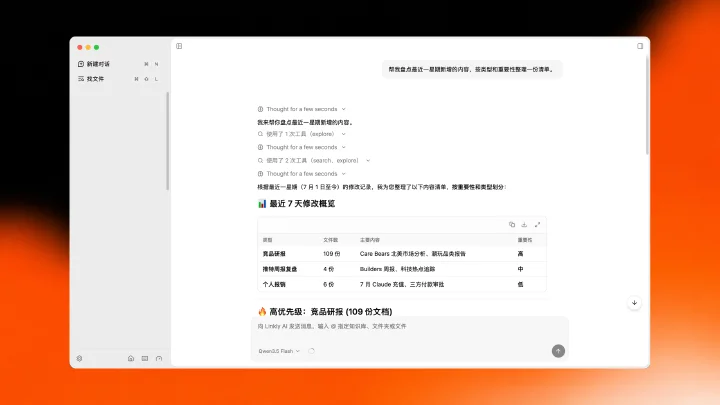This screenshot has width=720, height=405.
Task: Click the '4 份' table cell
Action: click(328, 269)
